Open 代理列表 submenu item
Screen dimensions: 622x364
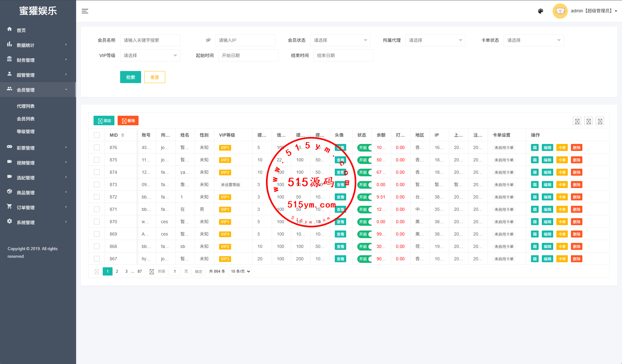pyautogui.click(x=26, y=106)
